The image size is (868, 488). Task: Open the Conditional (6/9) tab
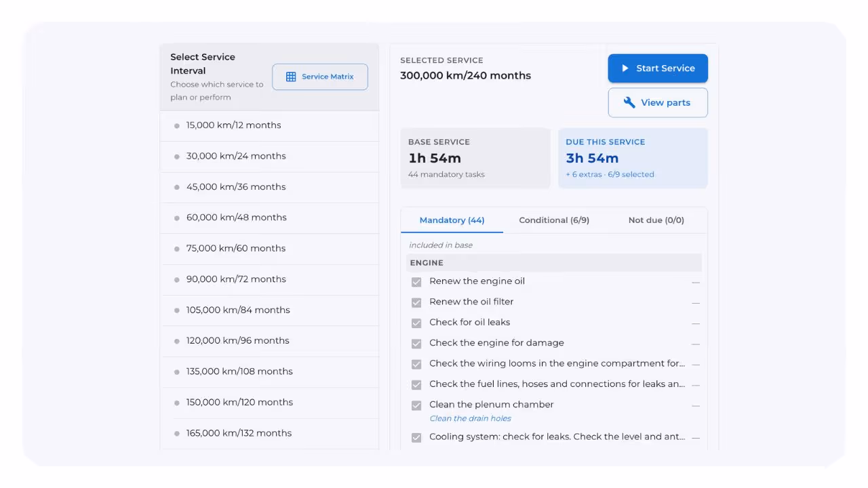(554, 220)
